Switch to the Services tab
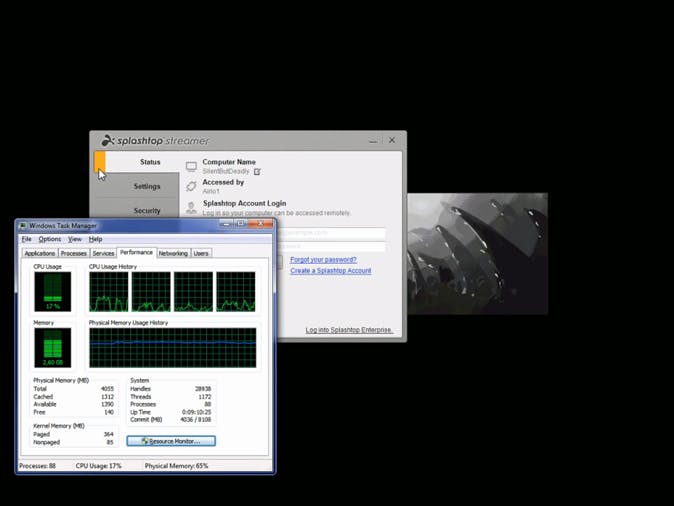 pos(103,254)
